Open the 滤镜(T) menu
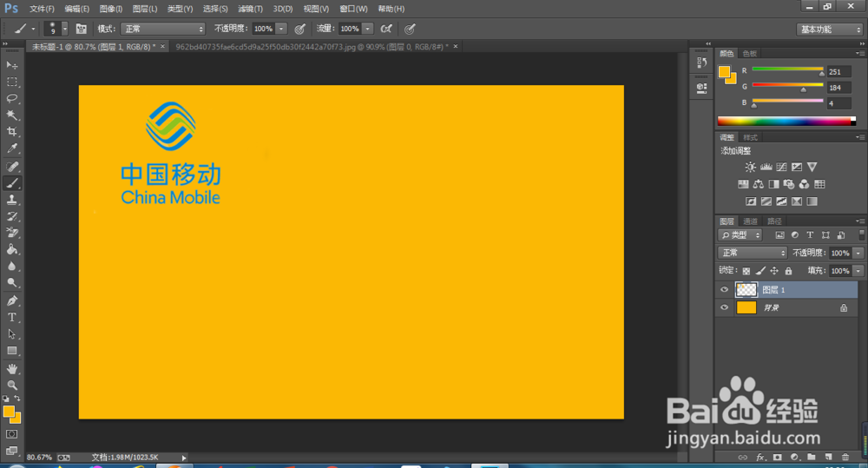Image resolution: width=868 pixels, height=468 pixels. click(250, 9)
